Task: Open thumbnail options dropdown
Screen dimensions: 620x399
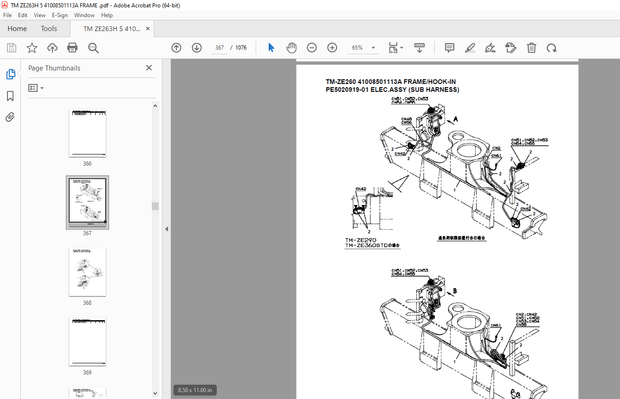Action: click(x=36, y=88)
